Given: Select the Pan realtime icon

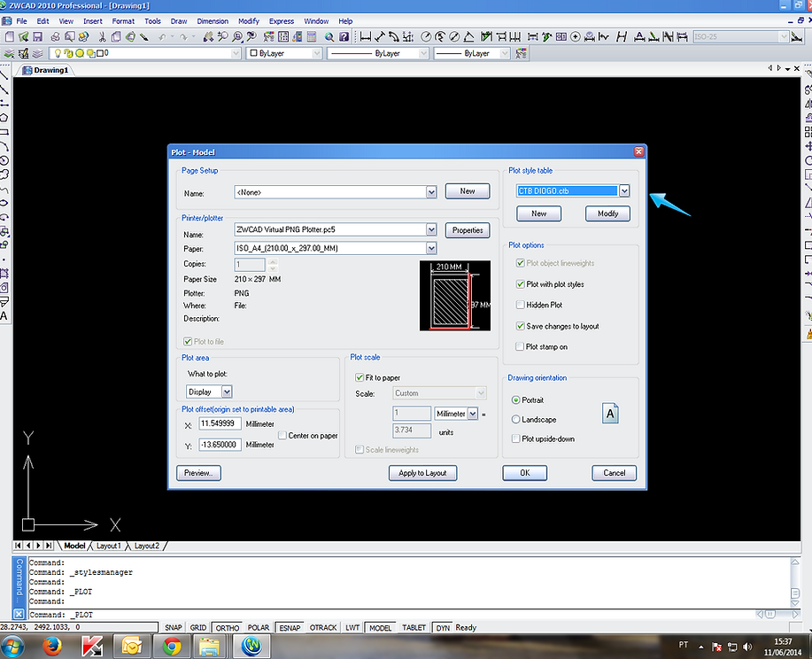Looking at the screenshot, I should [208, 37].
